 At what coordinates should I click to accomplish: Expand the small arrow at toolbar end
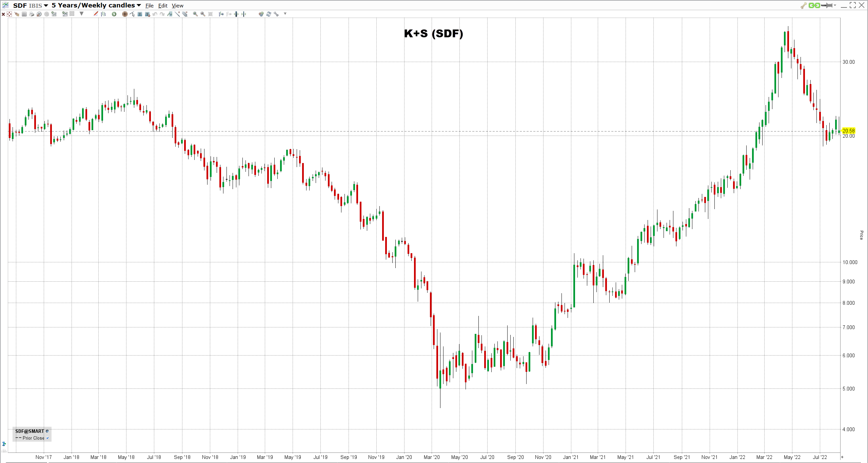[x=285, y=14]
